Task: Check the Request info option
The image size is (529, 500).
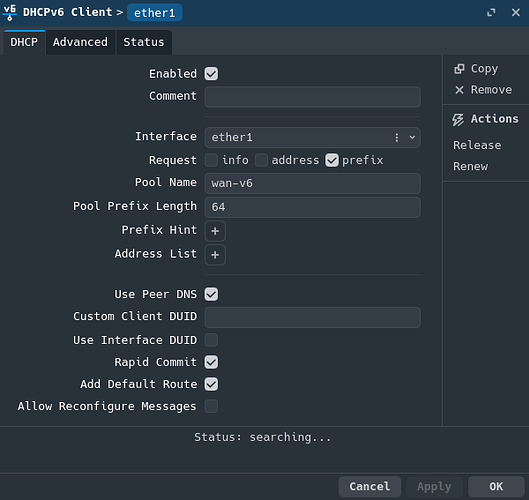Action: (x=211, y=160)
